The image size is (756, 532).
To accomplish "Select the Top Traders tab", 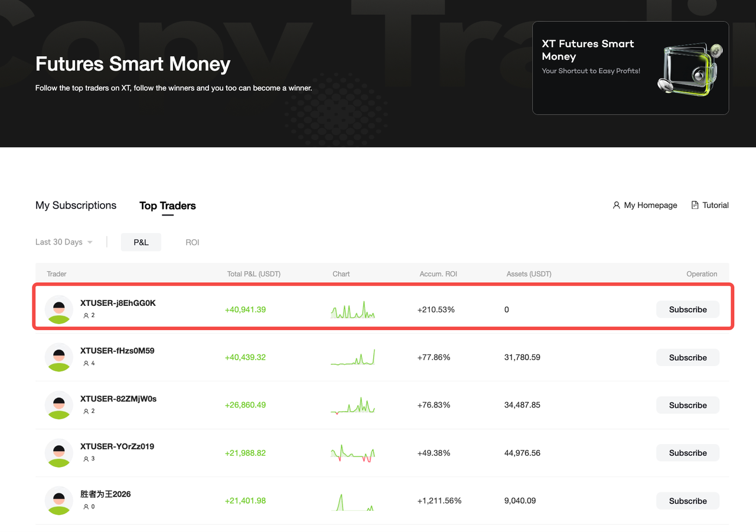I will pos(168,205).
